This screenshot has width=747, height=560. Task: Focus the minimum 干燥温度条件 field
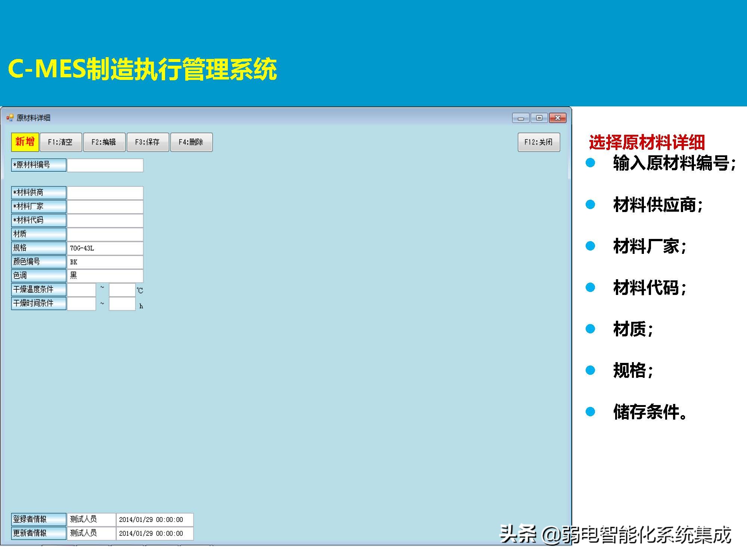pyautogui.click(x=81, y=290)
